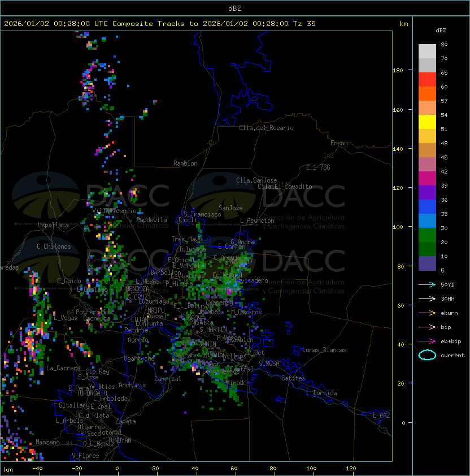Click the L_Vegas place label
Viewport: 470px width, 476px height.
tap(66, 318)
